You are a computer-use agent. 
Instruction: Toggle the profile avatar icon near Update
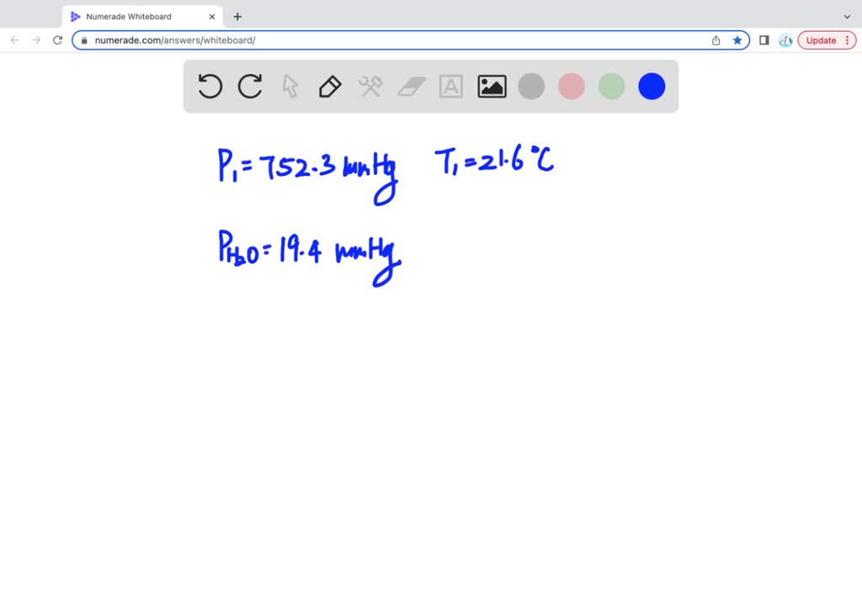coord(785,40)
